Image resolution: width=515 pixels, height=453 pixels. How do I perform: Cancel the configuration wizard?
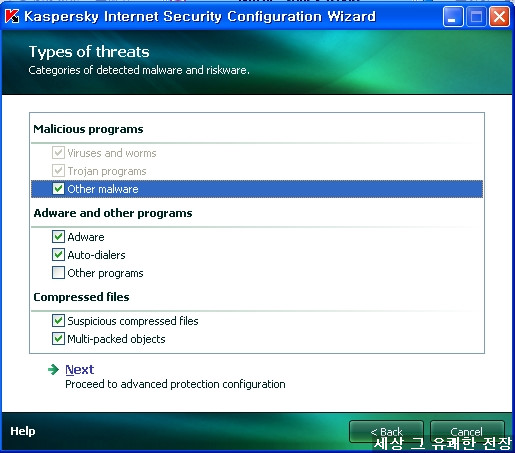point(467,432)
